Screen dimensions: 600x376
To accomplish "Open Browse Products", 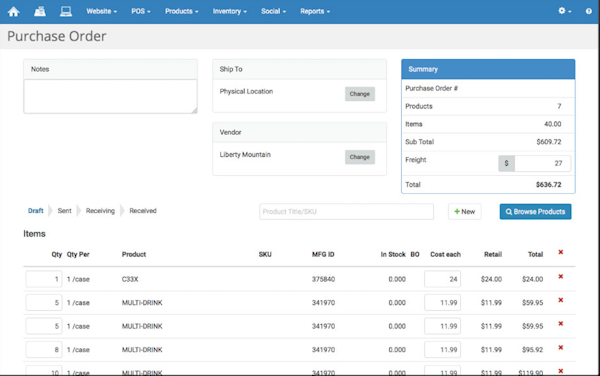I will (535, 212).
